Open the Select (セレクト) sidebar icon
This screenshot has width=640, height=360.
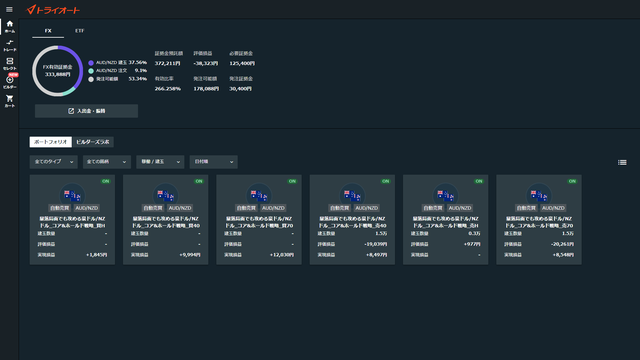point(9,64)
